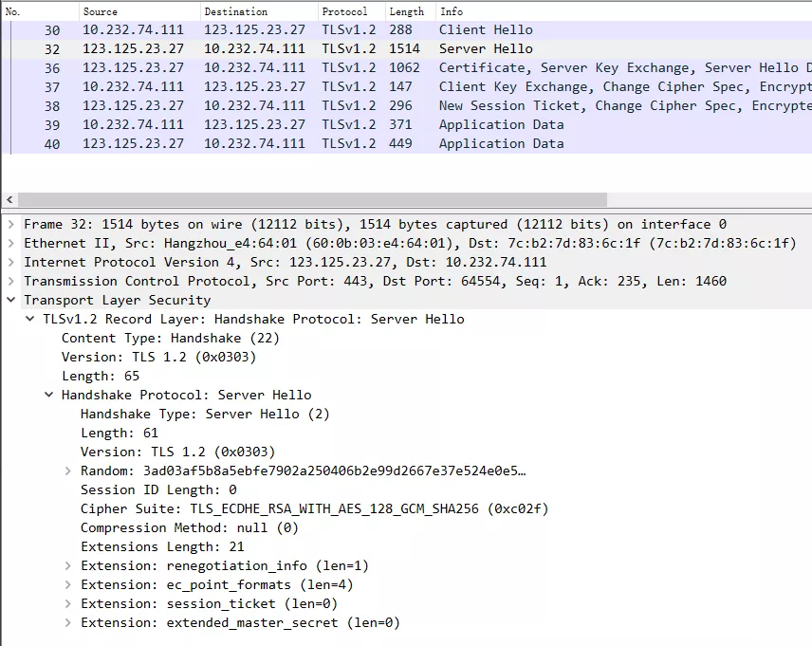The width and height of the screenshot is (812, 646).
Task: Select the Session ID Length: 0 field
Action: pyautogui.click(x=158, y=490)
